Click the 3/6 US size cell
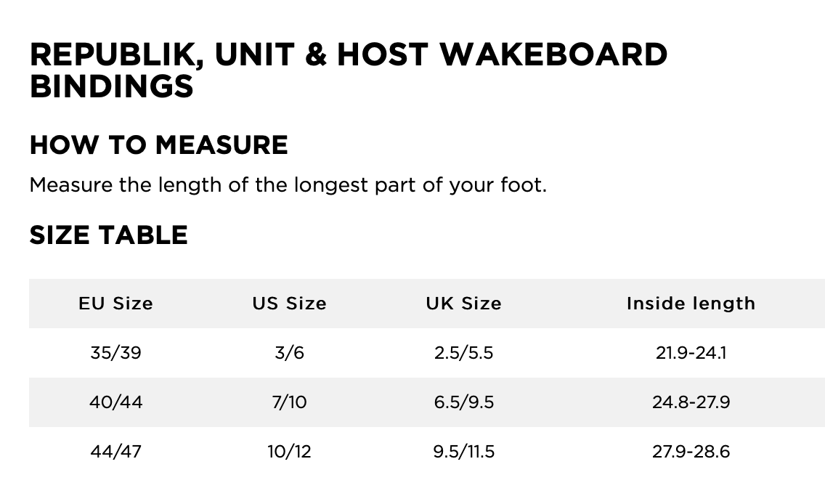 289,353
